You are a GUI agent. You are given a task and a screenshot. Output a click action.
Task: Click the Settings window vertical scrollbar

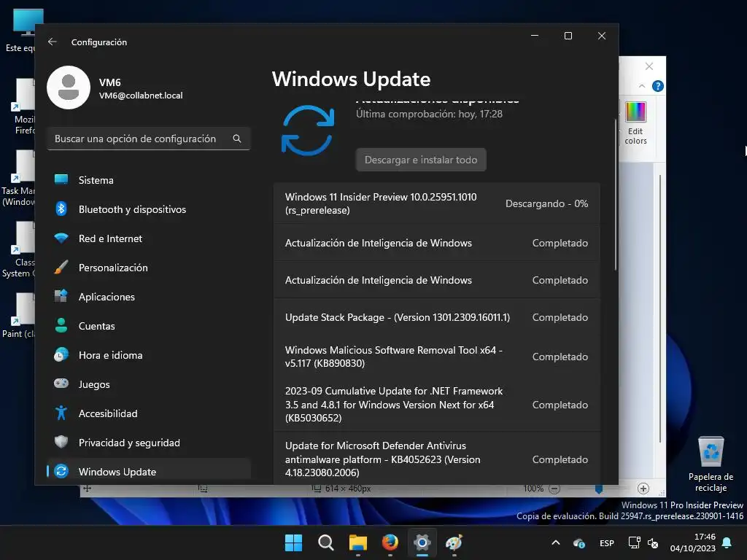tap(615, 195)
